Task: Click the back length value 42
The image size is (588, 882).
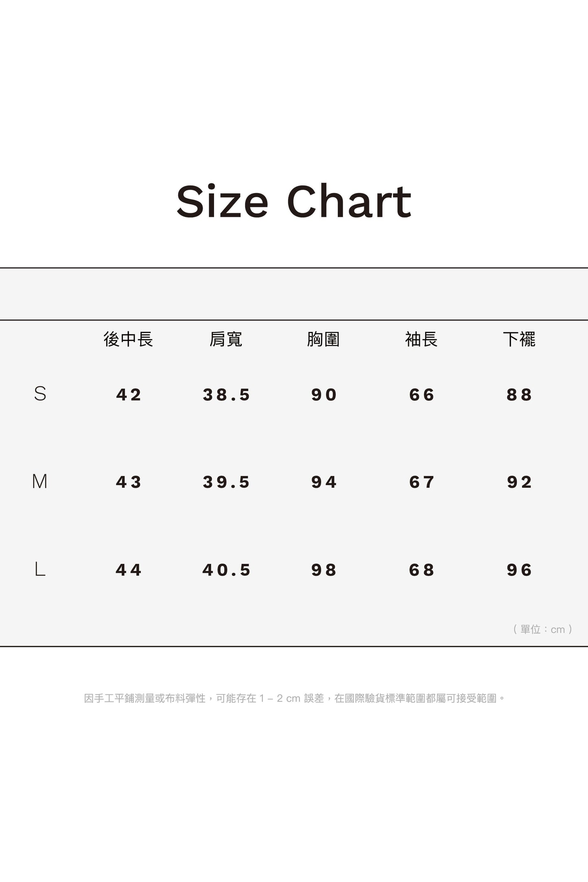Action: pos(129,395)
